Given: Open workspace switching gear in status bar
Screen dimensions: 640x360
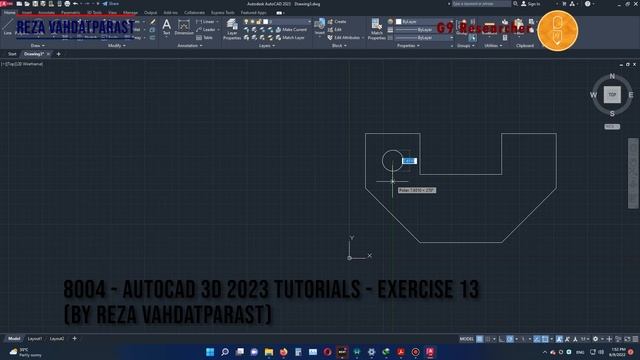Looking at the screenshot, I should [595, 339].
